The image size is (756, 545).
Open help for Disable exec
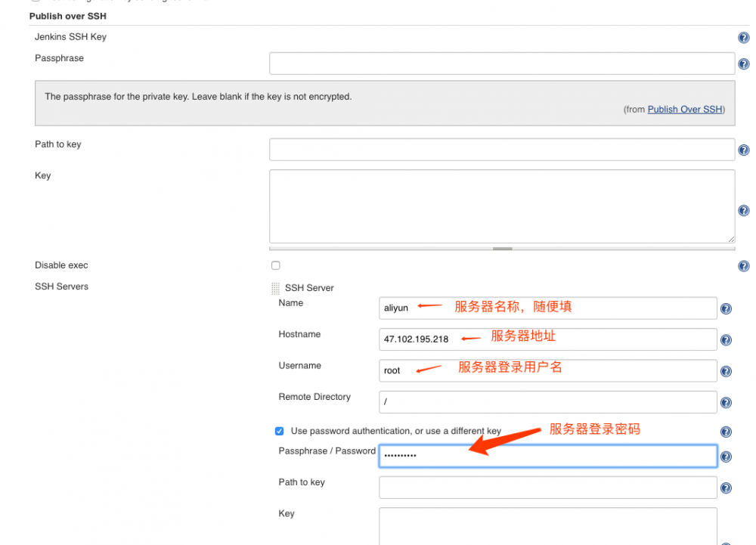743,265
